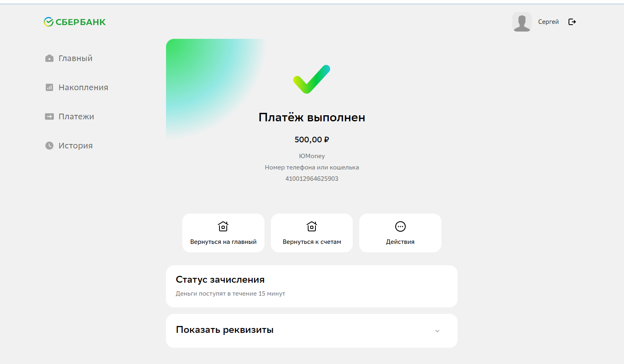Expand the Показать реквизиты chevron
The height and width of the screenshot is (364, 624).
point(437,331)
